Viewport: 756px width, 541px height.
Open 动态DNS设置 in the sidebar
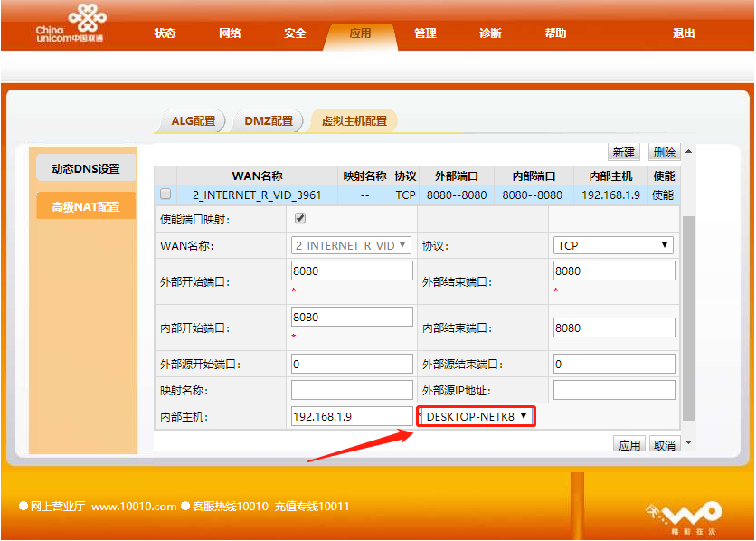coord(86,168)
